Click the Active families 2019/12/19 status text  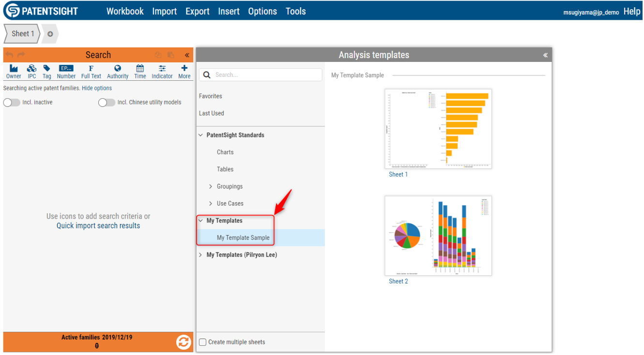97,338
